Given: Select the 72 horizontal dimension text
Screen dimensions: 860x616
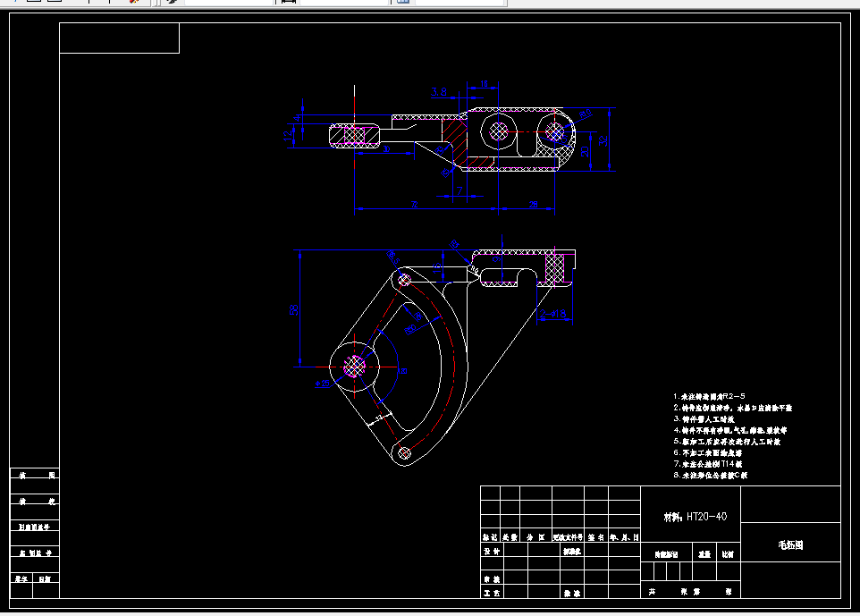Looking at the screenshot, I should tap(415, 205).
